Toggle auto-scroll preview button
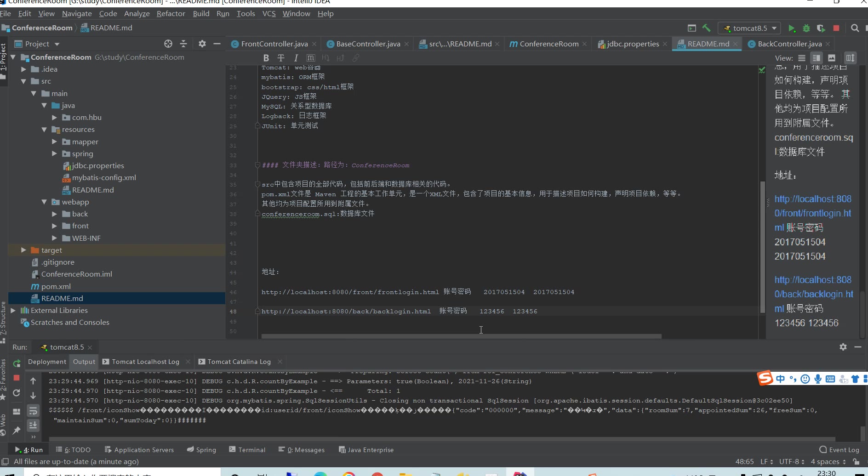The image size is (868, 476). coord(850,58)
